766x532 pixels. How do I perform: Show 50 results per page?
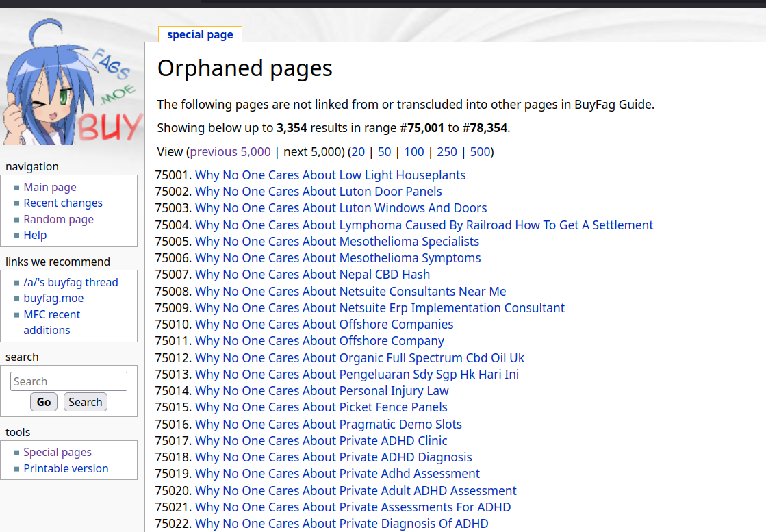tap(385, 152)
